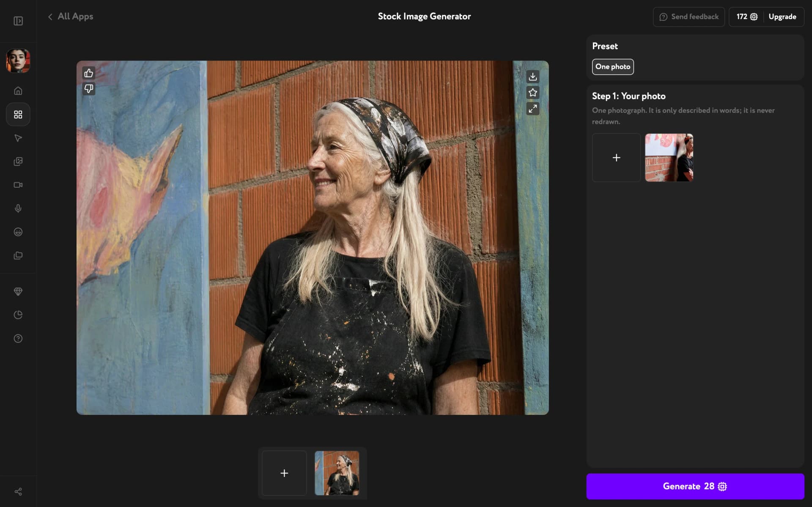Image resolution: width=812 pixels, height=507 pixels.
Task: Select the One photo preset
Action: point(613,67)
